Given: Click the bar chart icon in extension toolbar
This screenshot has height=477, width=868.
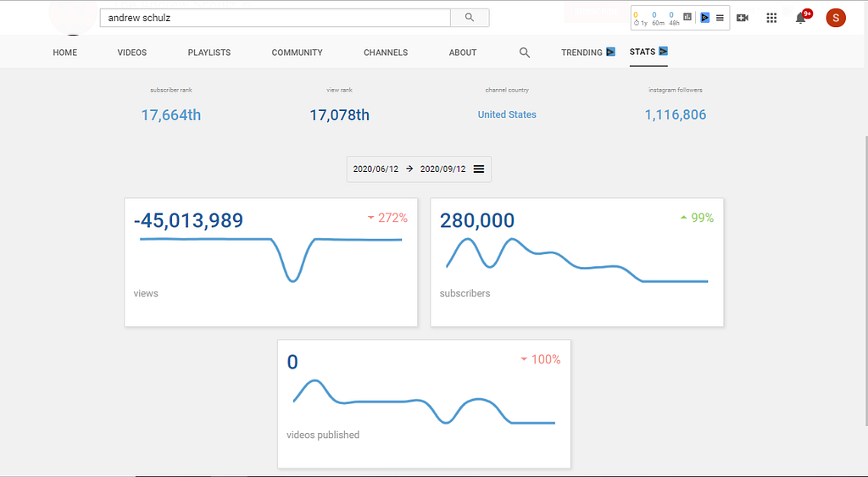Looking at the screenshot, I should 687,17.
